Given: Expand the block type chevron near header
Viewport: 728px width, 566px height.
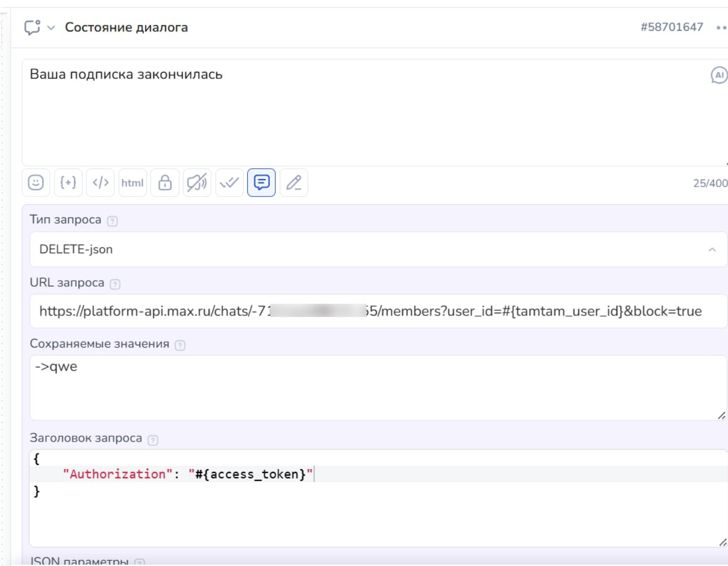Looking at the screenshot, I should pyautogui.click(x=51, y=28).
